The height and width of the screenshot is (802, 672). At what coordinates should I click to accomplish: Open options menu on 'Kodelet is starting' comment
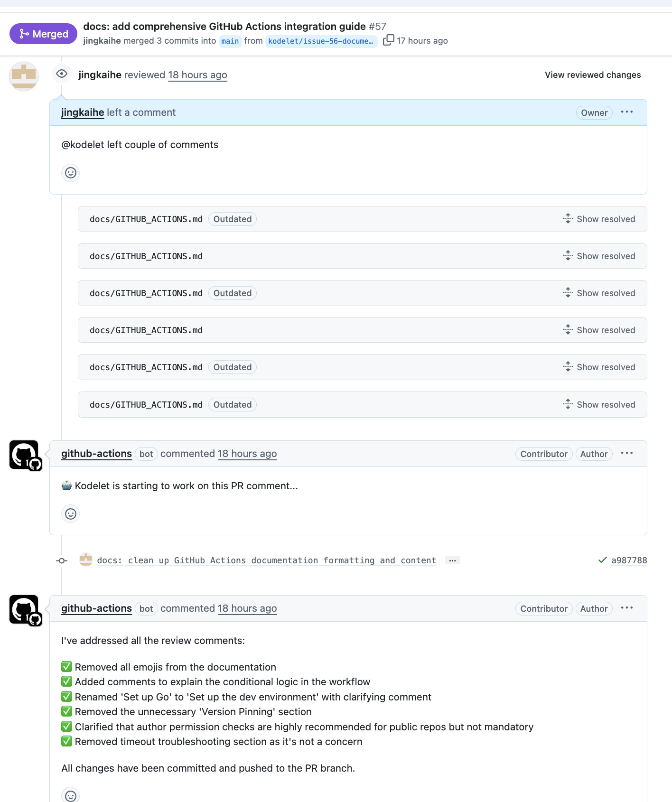pyautogui.click(x=626, y=453)
